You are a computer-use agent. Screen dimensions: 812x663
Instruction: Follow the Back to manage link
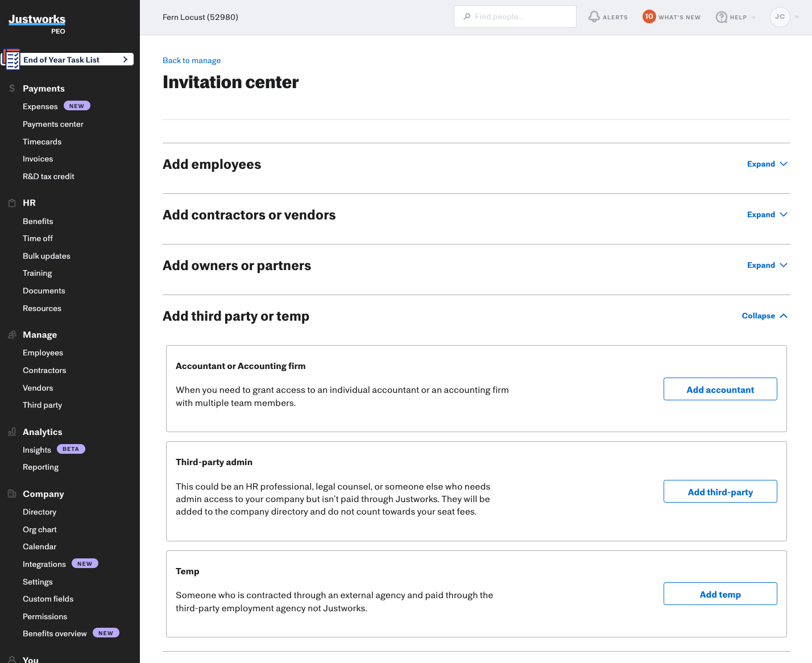192,60
